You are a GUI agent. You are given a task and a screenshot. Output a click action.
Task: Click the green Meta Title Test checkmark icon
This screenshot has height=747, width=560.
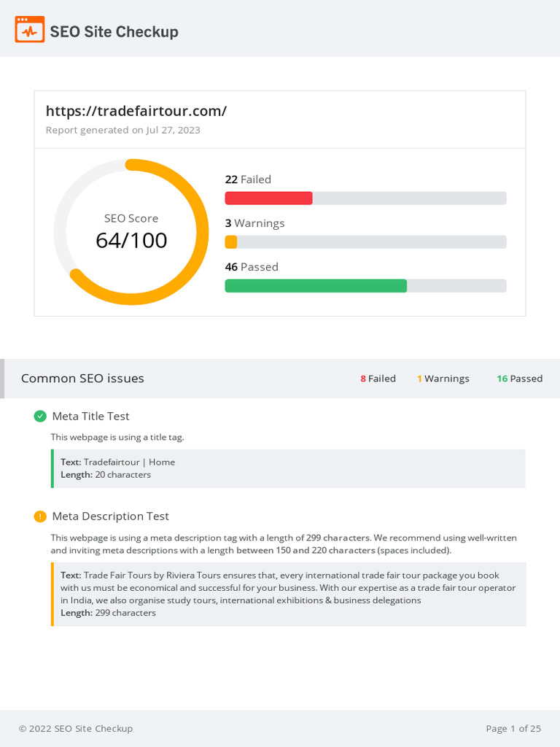coord(40,417)
